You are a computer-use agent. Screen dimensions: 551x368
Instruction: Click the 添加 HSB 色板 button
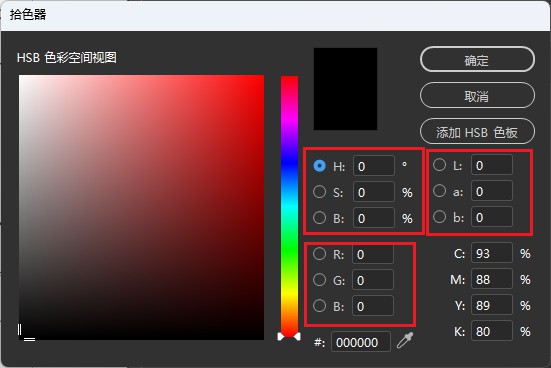click(477, 132)
